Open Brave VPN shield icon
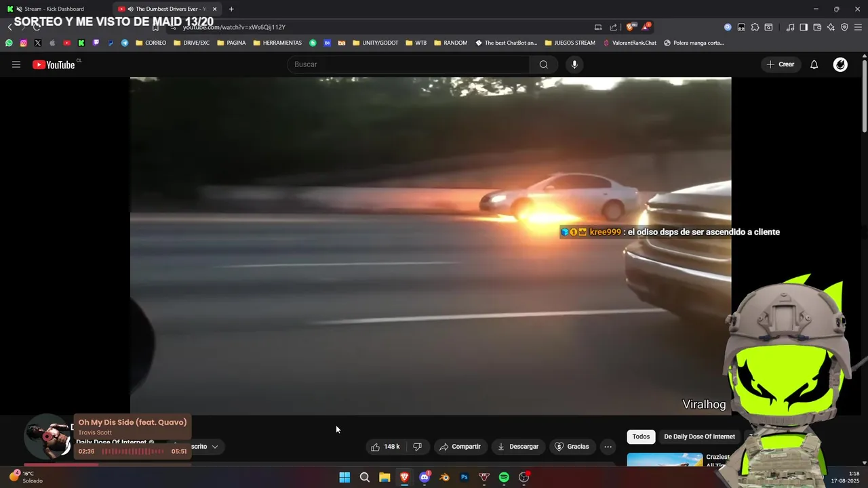The width and height of the screenshot is (868, 488). click(844, 27)
